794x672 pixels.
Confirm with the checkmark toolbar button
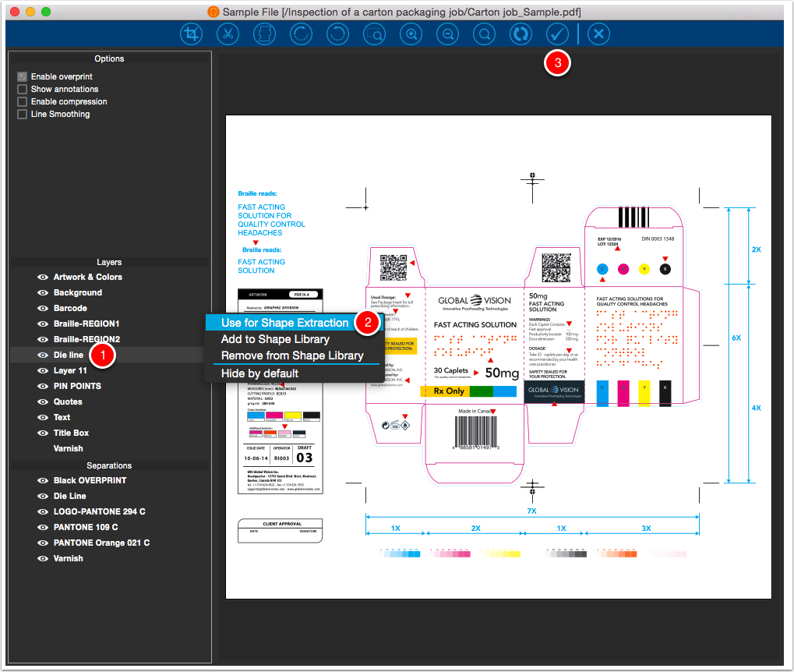[557, 34]
